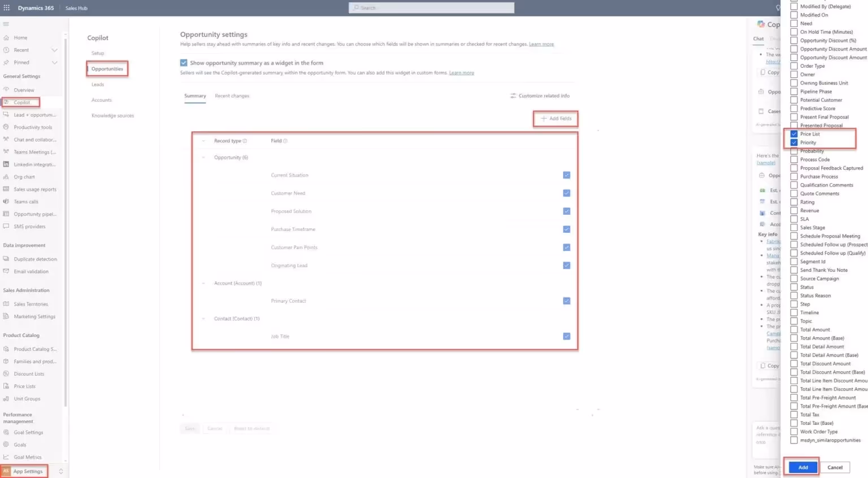Screen dimensions: 868x478
Task: Click the Discount Lists icon
Action: point(6,374)
